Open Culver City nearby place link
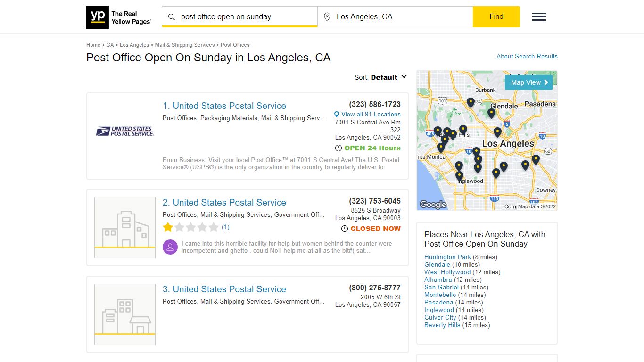Viewport: 644px width, 362px height. (440, 318)
